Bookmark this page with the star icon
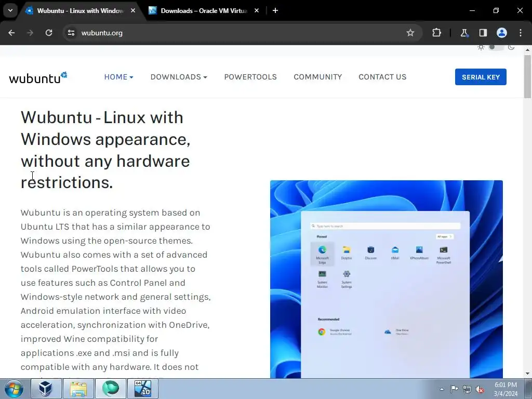The image size is (532, 399). (x=410, y=33)
